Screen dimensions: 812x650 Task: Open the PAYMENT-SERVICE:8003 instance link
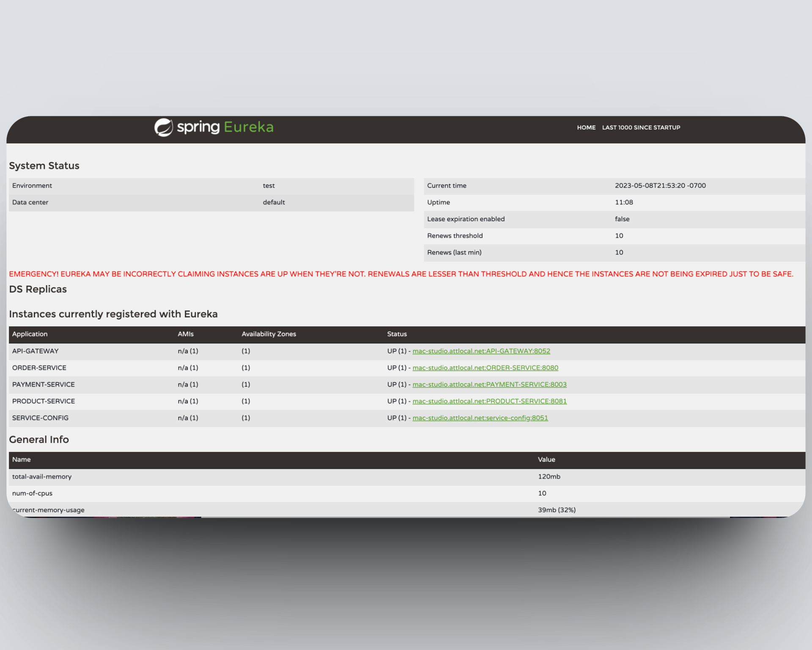pyautogui.click(x=489, y=384)
